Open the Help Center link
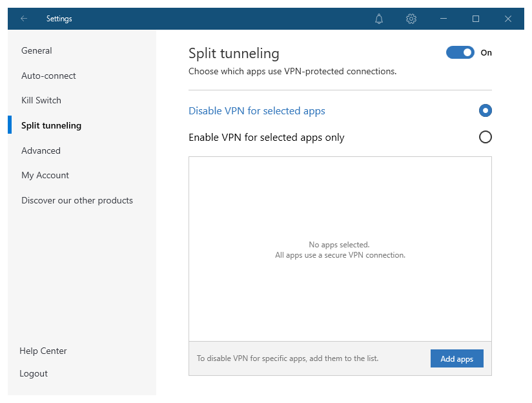 43,351
